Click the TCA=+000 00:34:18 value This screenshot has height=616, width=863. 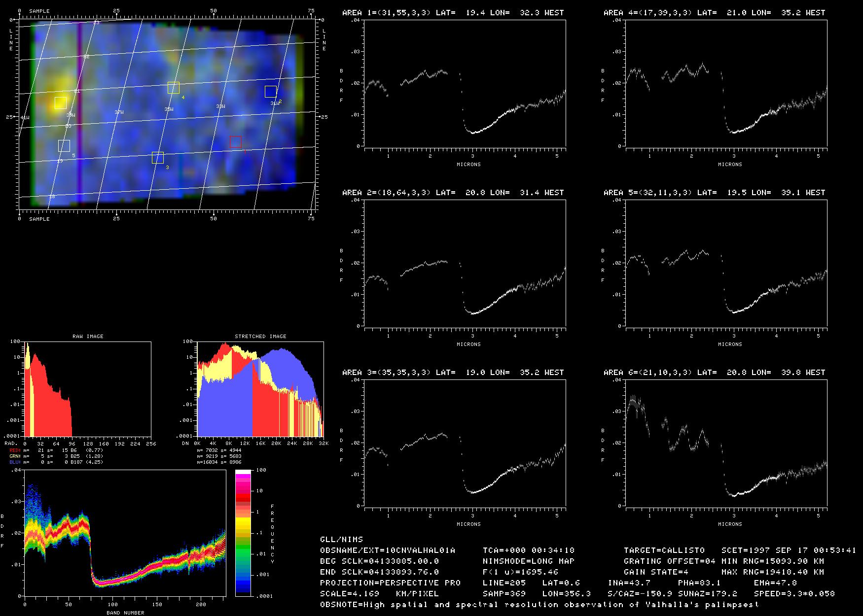[x=529, y=550]
